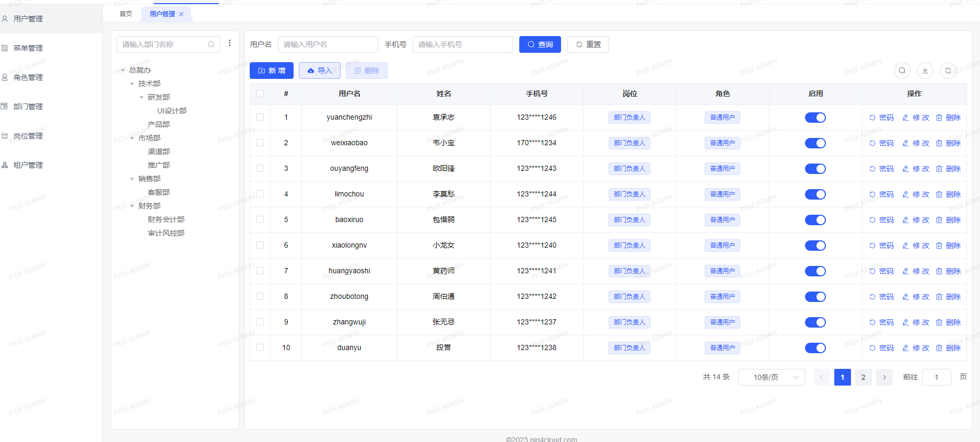Click the 租户管理 sidebar icon
This screenshot has width=980, height=442.
click(5, 165)
